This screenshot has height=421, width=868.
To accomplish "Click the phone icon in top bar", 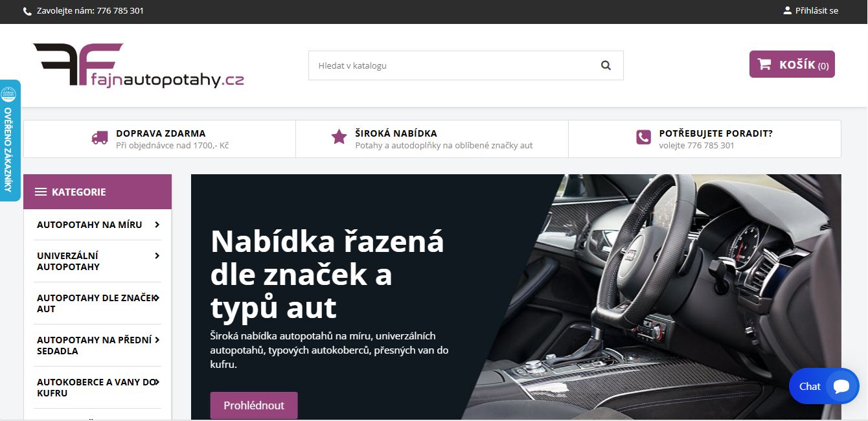I will coord(27,11).
